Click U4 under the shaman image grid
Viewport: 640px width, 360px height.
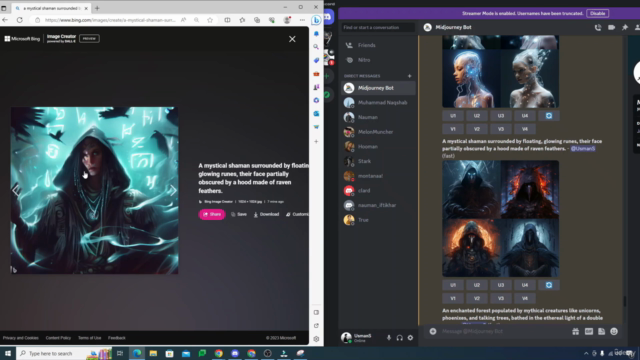(x=525, y=285)
